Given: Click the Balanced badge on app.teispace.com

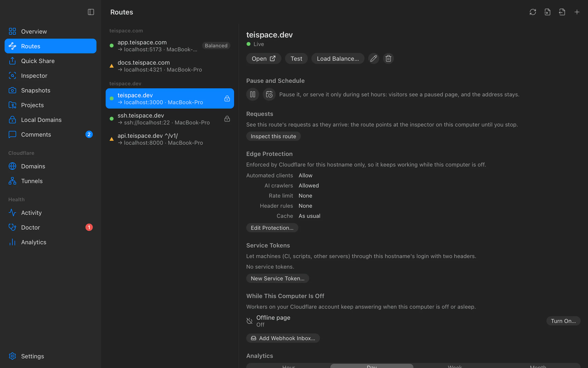Looking at the screenshot, I should click(216, 46).
